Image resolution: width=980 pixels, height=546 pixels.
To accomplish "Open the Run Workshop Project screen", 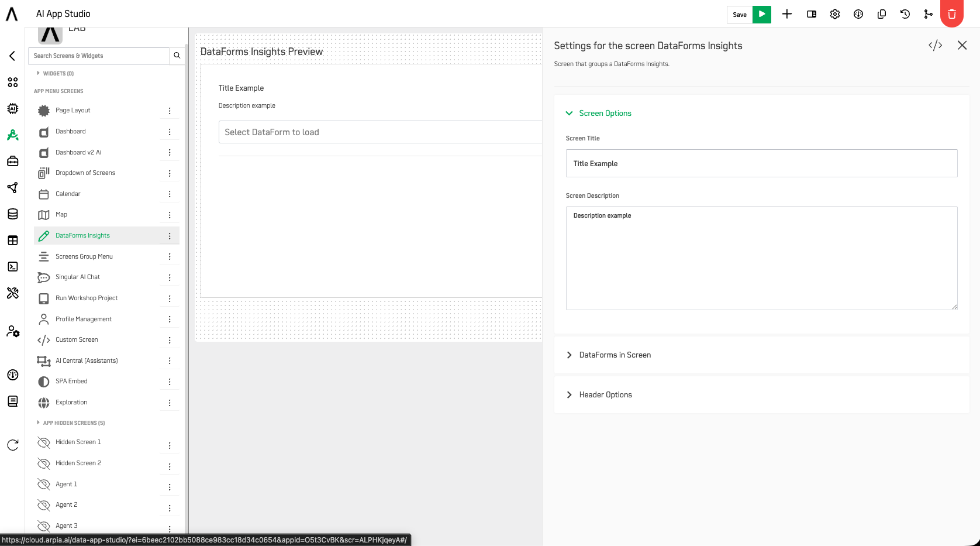I will coord(87,298).
